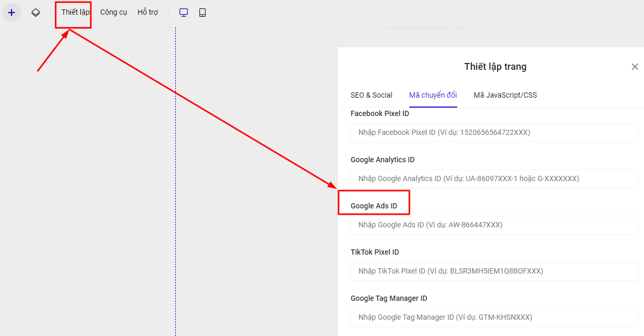Switch to the SEO & Social tab

pyautogui.click(x=371, y=95)
